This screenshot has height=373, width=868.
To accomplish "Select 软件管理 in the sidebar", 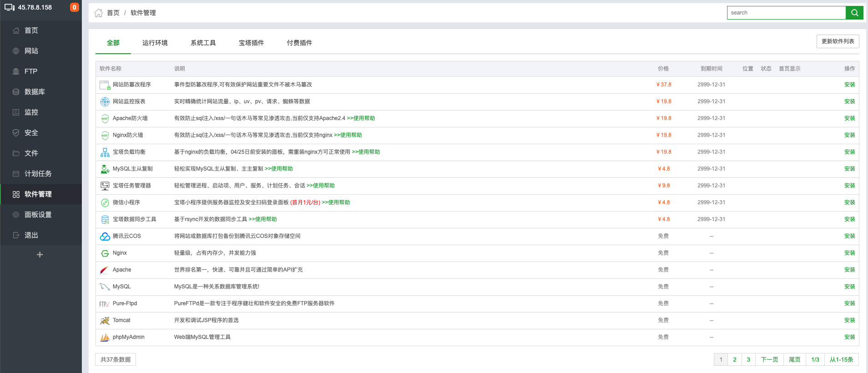I will (x=41, y=194).
